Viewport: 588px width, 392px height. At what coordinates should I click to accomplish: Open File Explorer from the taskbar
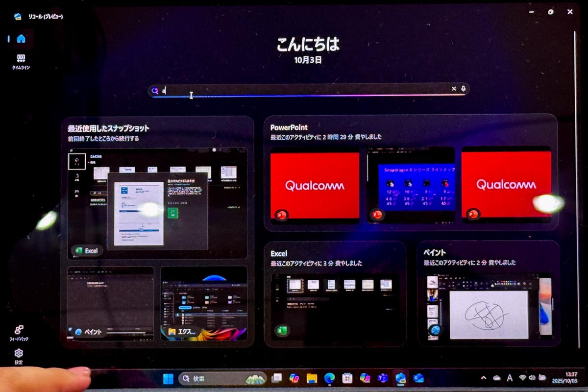[312, 378]
